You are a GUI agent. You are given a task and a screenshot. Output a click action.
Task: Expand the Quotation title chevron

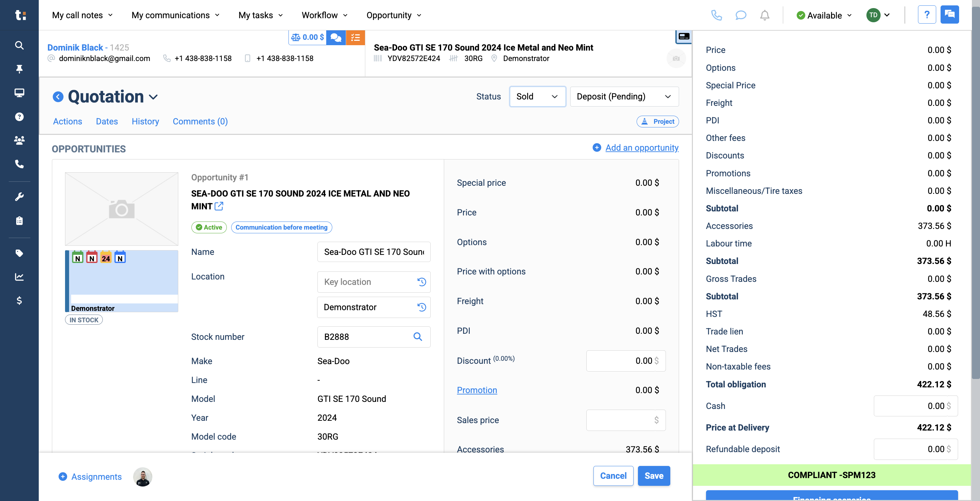153,97
